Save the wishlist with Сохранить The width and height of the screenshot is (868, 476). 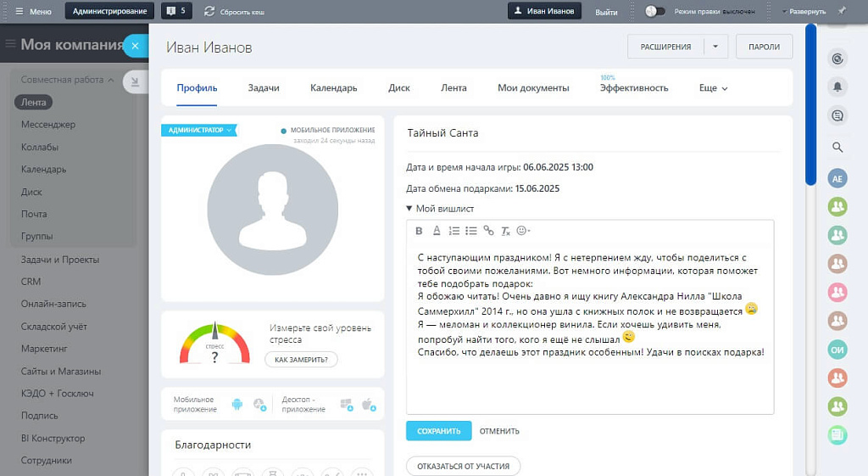438,431
